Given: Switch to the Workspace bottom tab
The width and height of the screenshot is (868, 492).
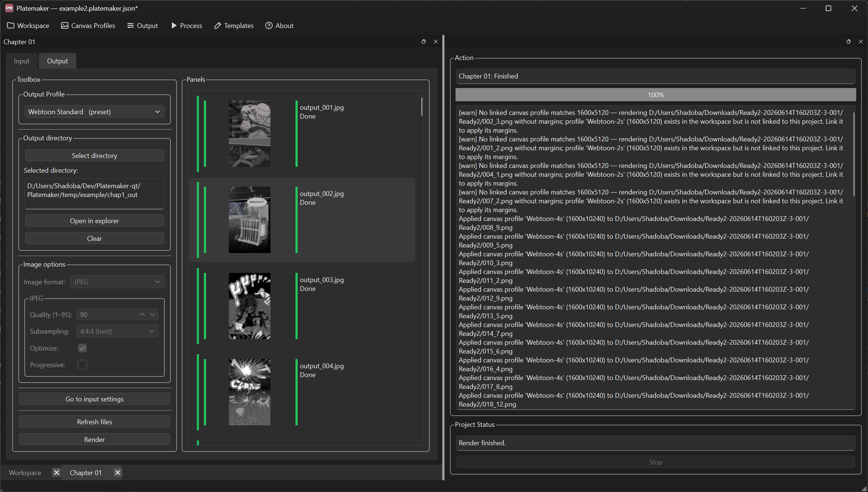Looking at the screenshot, I should coord(25,472).
